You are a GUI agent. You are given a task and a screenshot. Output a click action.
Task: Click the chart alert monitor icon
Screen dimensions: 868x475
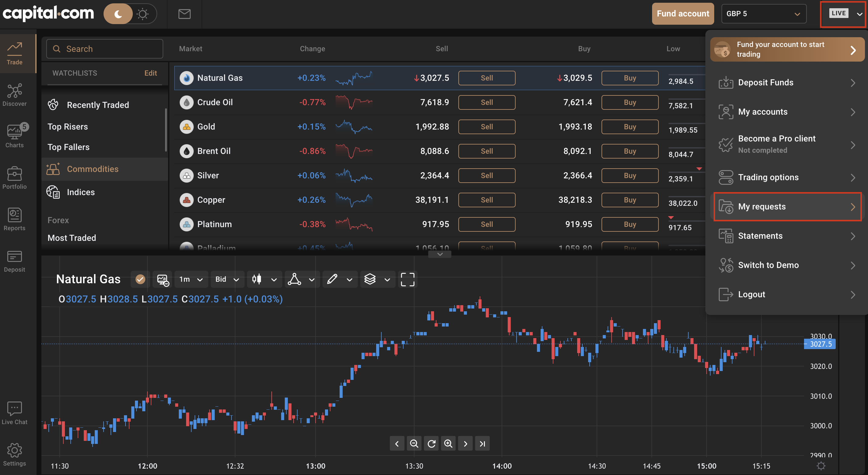163,279
